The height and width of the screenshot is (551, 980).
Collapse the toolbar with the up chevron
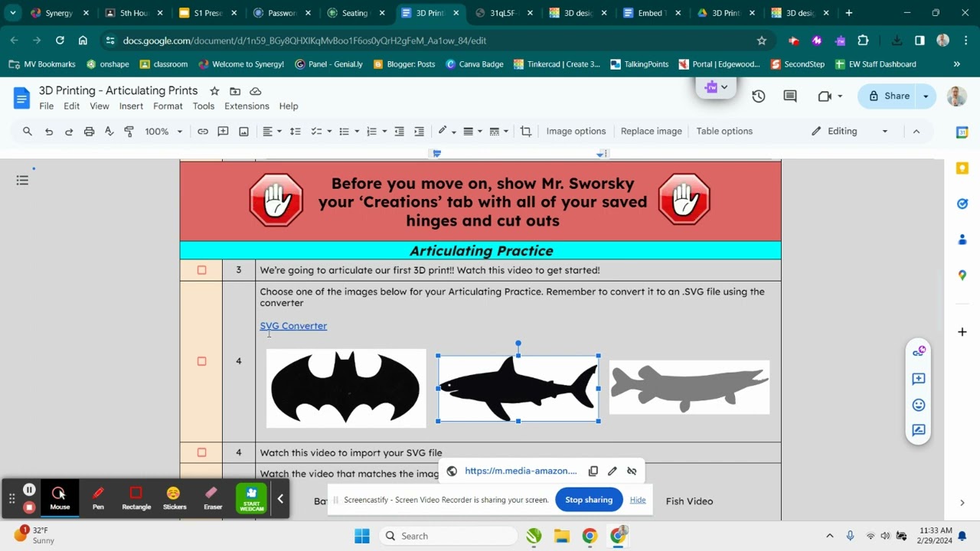[x=916, y=132]
